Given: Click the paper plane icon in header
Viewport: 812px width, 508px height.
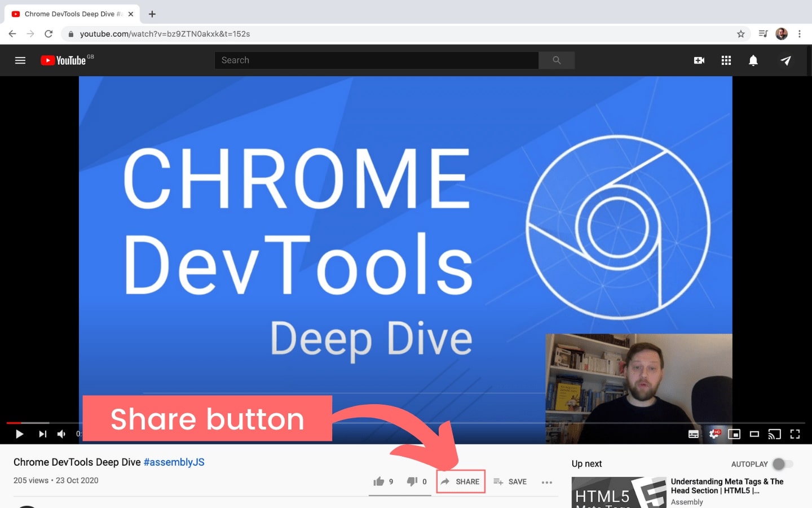Looking at the screenshot, I should coord(785,60).
